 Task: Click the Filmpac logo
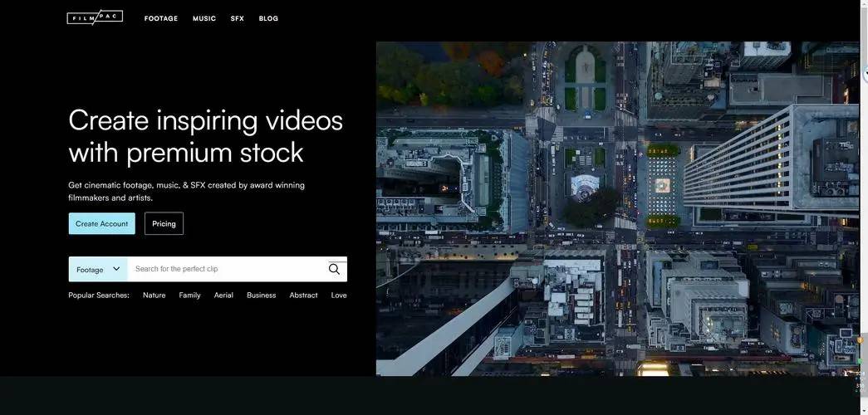[95, 17]
